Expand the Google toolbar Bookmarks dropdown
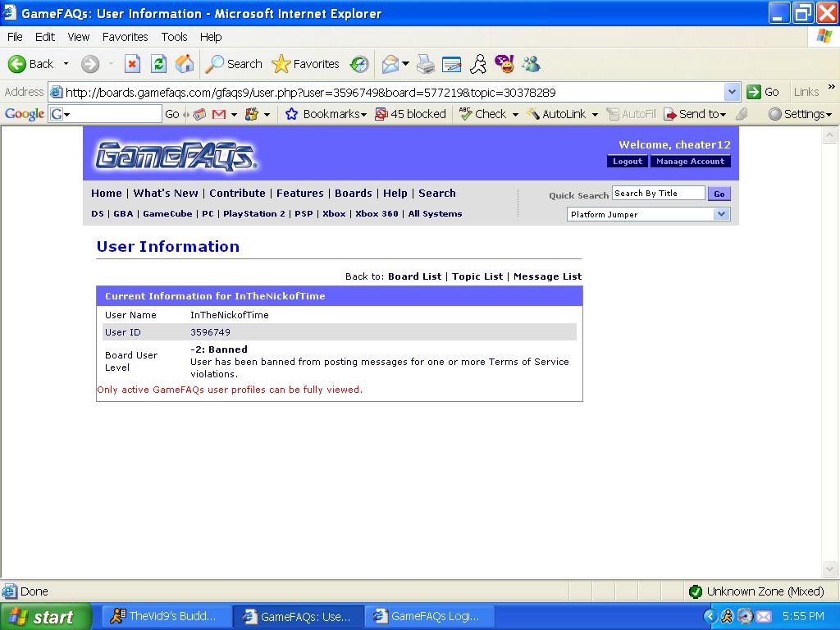This screenshot has height=630, width=840. pyautogui.click(x=326, y=114)
